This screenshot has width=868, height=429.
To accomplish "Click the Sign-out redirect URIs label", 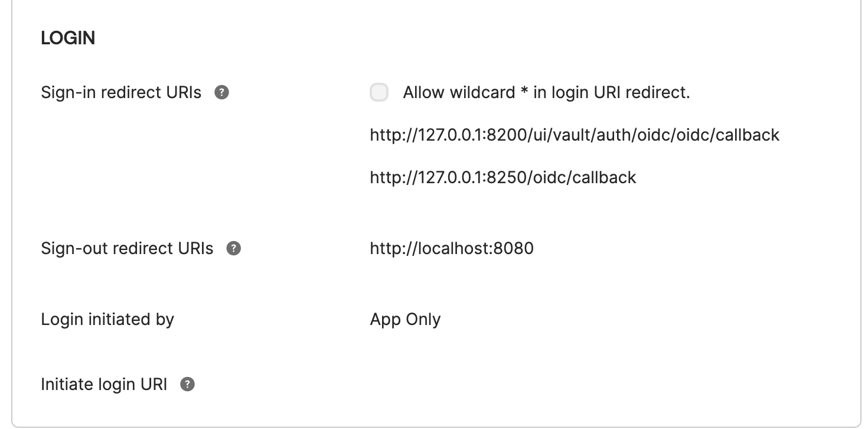I will [127, 248].
